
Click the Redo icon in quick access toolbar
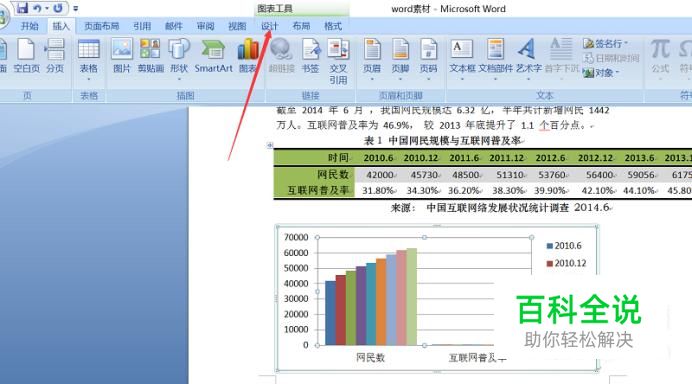(x=58, y=8)
